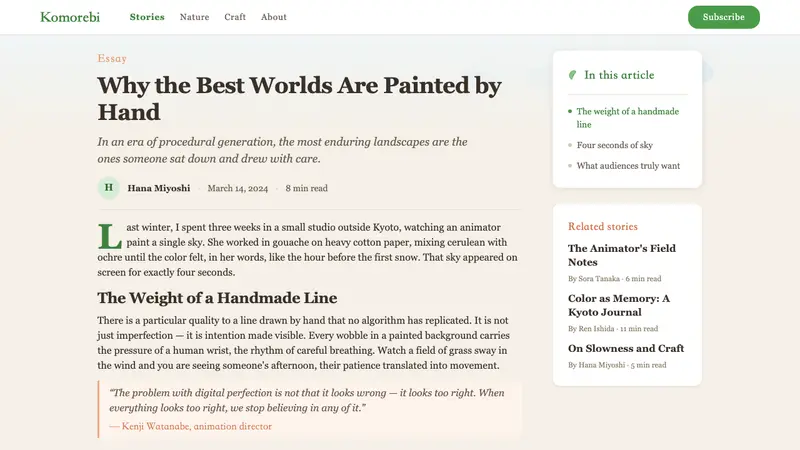Click the By Hana Miyoshi 5 min read byline
Screen dimensions: 800x450
coord(617,365)
